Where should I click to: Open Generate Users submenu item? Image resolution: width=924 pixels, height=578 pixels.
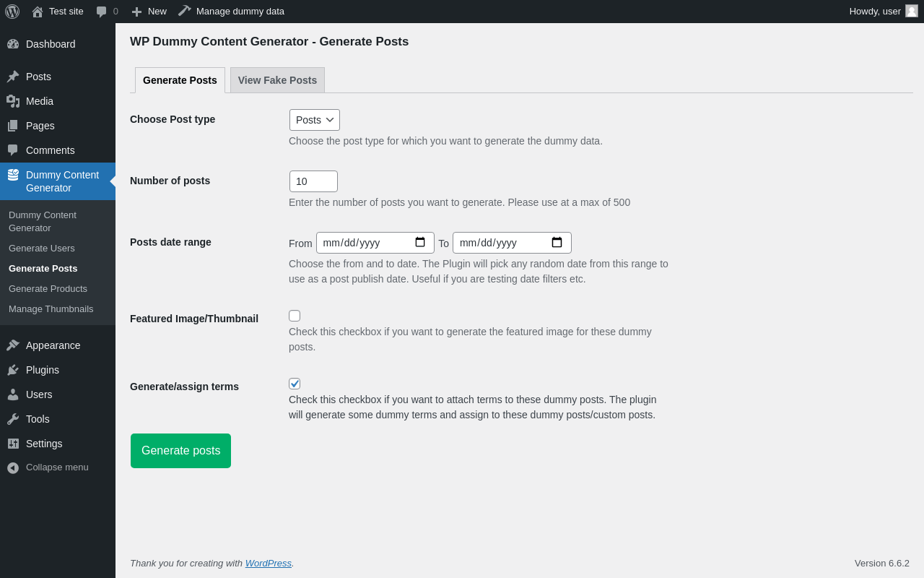tap(42, 249)
